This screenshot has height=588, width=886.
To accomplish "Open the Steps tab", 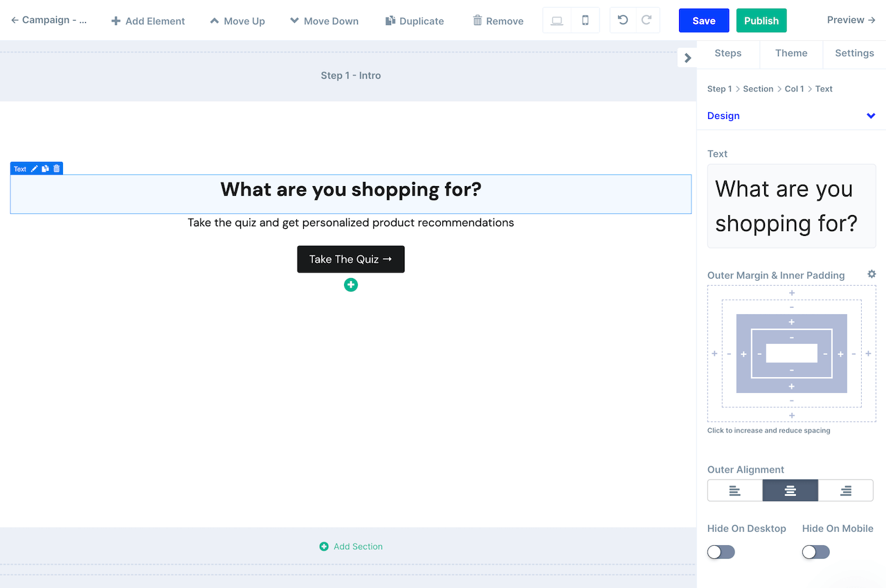I will click(x=728, y=53).
